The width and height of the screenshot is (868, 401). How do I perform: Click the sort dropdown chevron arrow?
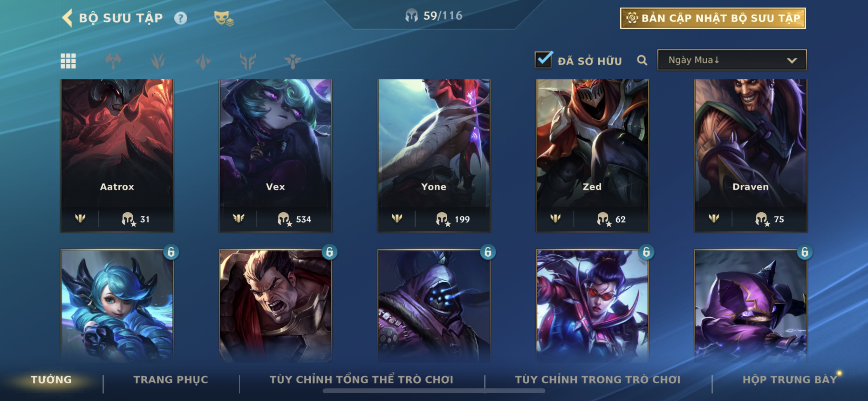coord(792,61)
